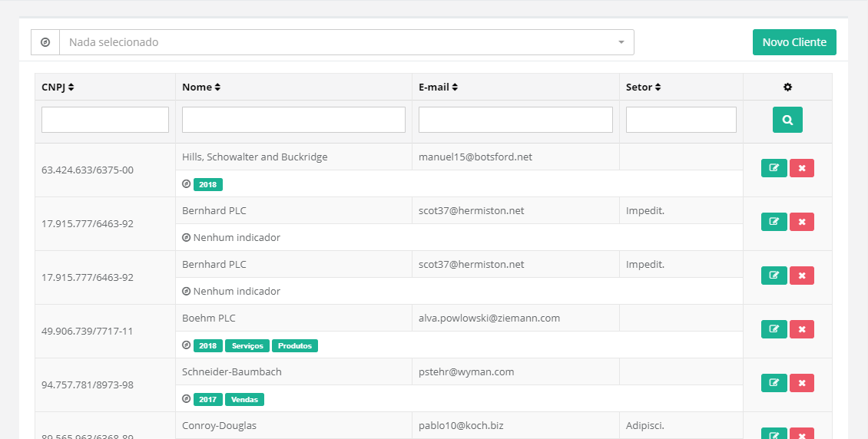This screenshot has height=439, width=868.
Task: Click the compass icon beside the Nada selecionado dropdown
Action: pyautogui.click(x=45, y=42)
